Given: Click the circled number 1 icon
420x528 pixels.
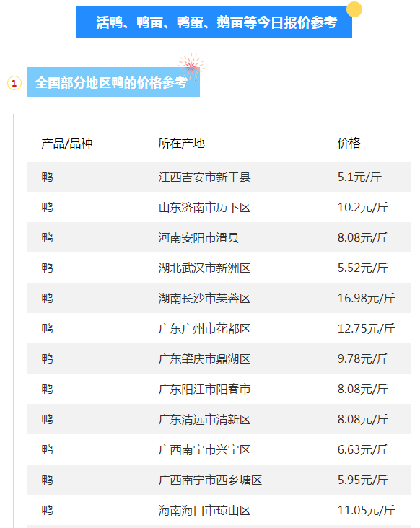Looking at the screenshot, I should 14,83.
